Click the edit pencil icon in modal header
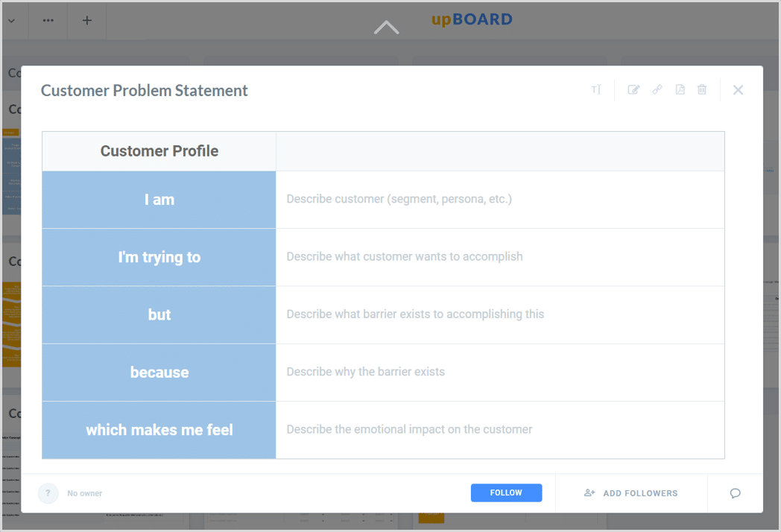 pyautogui.click(x=633, y=89)
